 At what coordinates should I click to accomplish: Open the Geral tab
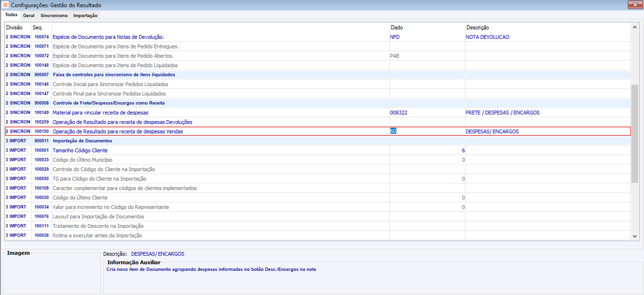[29, 15]
